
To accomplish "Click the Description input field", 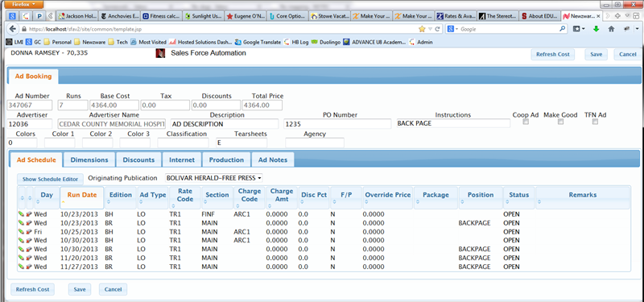I will click(x=225, y=124).
